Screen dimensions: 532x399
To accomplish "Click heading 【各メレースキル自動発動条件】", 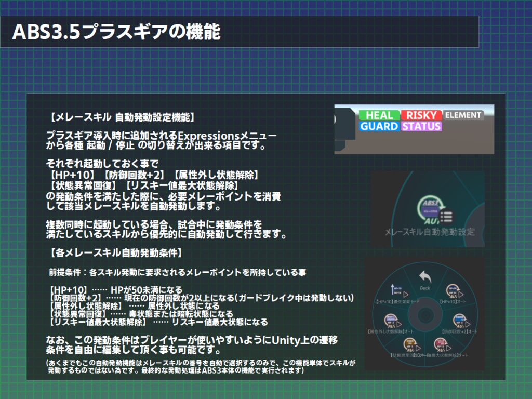I will (x=115, y=253).
